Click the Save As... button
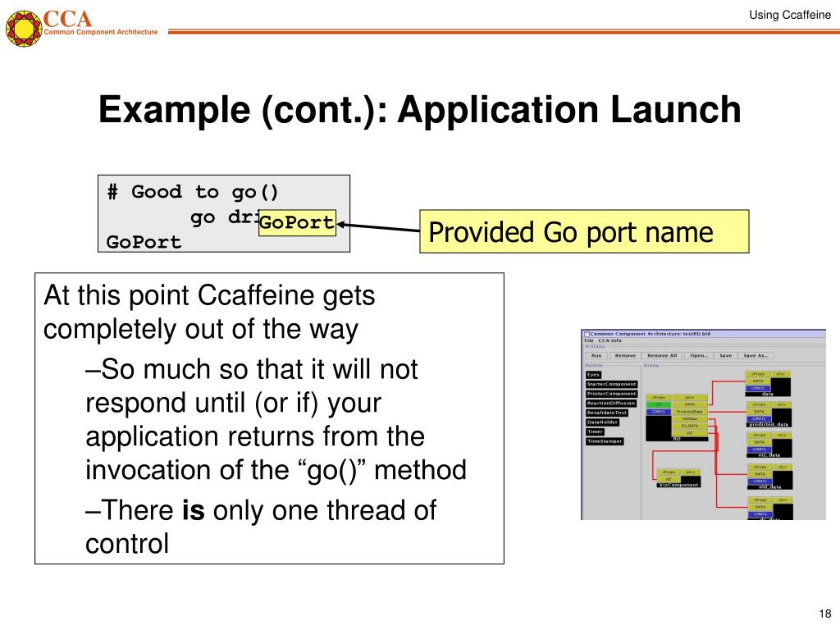 point(756,356)
